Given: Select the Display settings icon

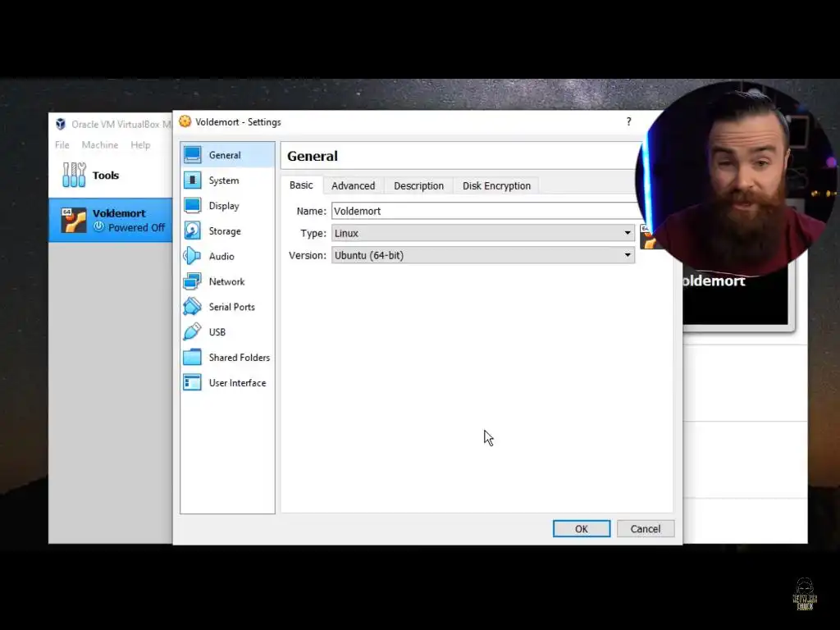Looking at the screenshot, I should click(x=192, y=206).
